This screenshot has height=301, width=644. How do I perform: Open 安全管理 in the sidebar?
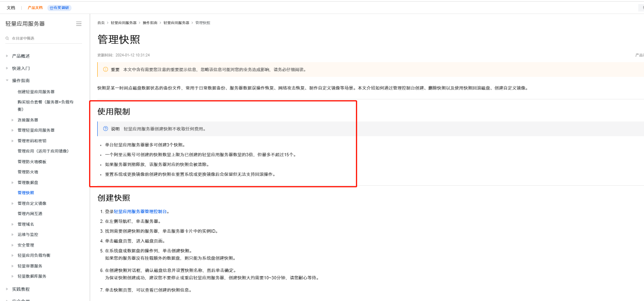pos(26,245)
